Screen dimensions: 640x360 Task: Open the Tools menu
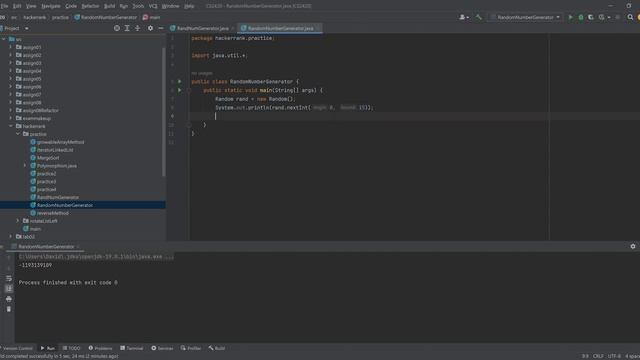click(x=138, y=6)
